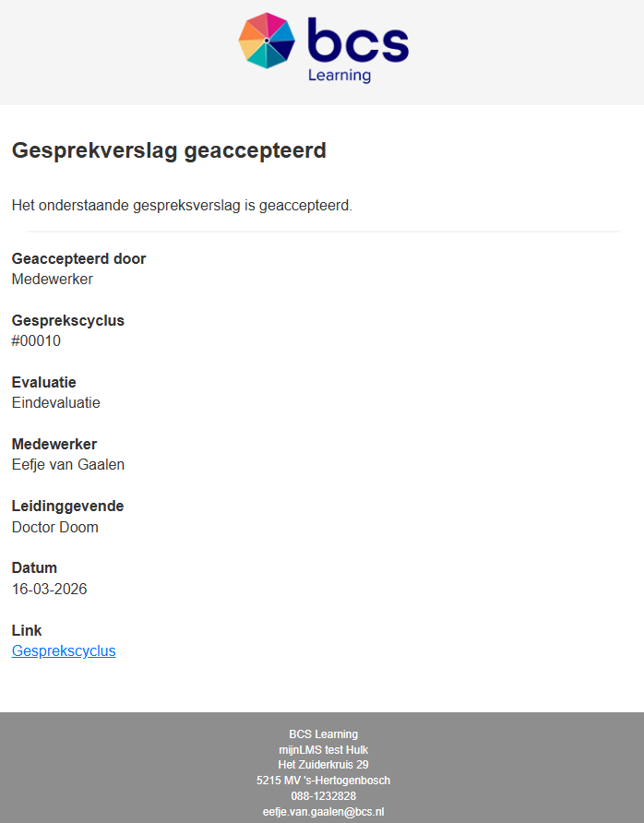Click the employee name Eefje van Gaalen
Screen dimensions: 644x823
[x=68, y=465]
